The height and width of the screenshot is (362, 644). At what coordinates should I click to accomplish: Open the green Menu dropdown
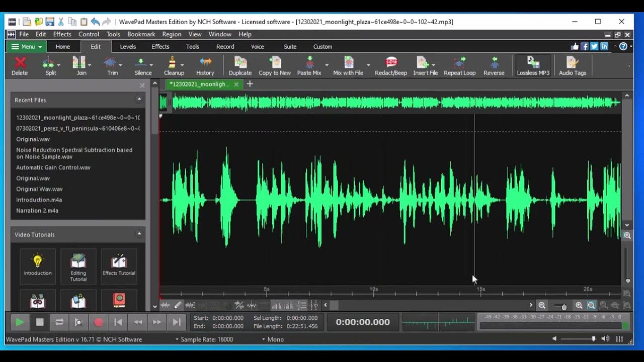click(x=26, y=46)
